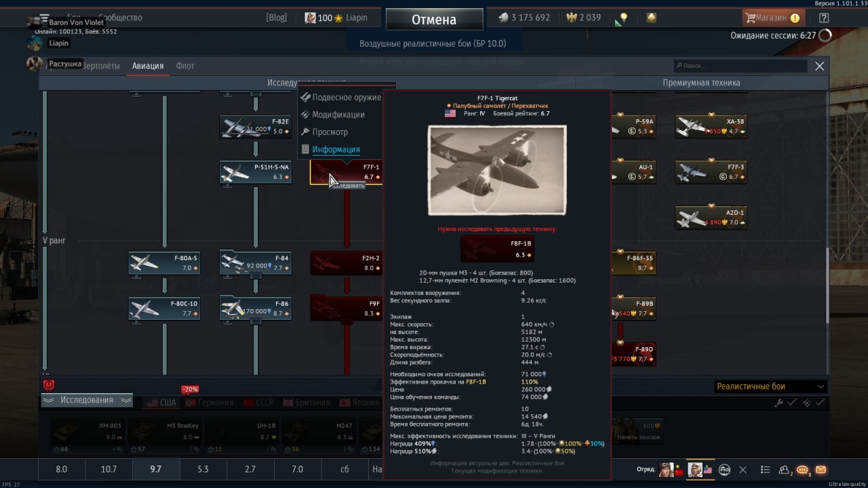
Task: Choose Просмотр from context menu
Action: point(324,132)
